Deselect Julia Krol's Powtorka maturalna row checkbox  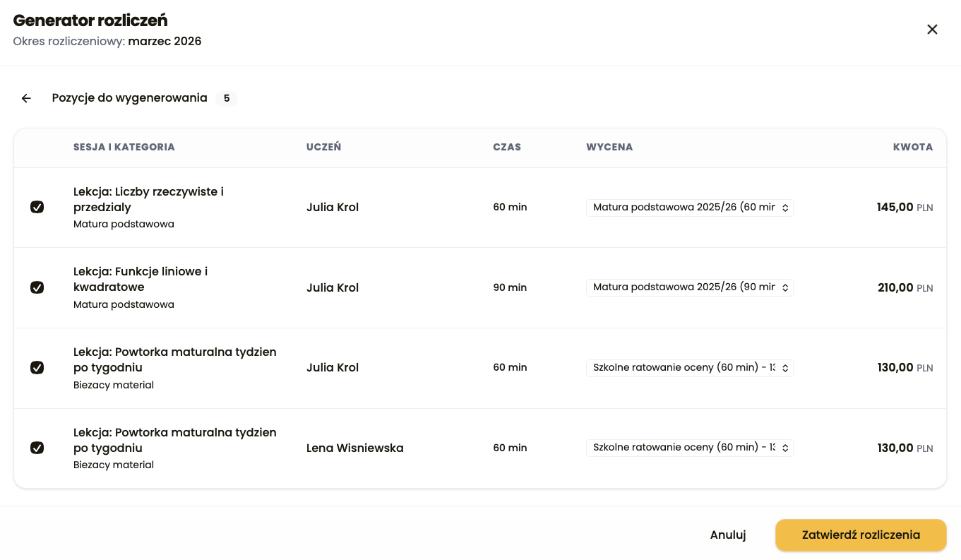pos(37,367)
